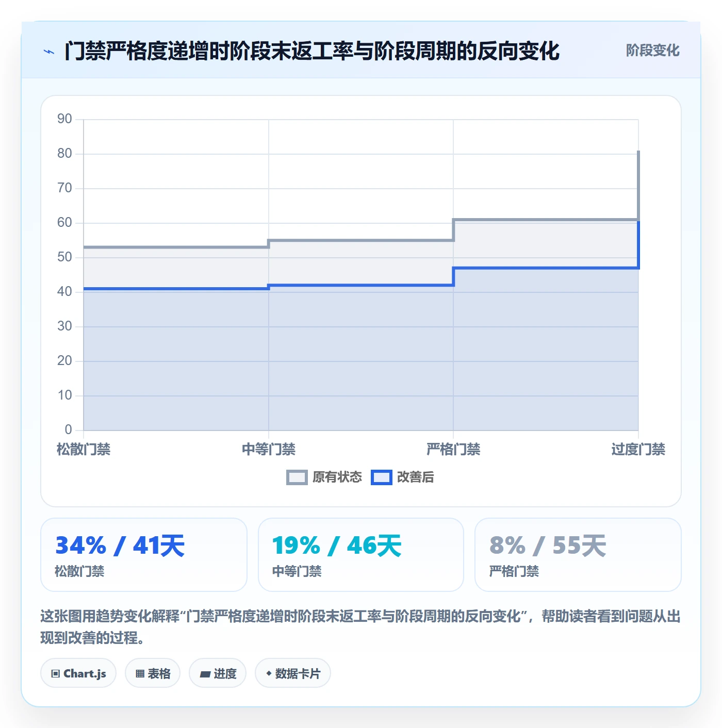
Task: Toggle the 改善后 legend series
Action: coord(402,477)
